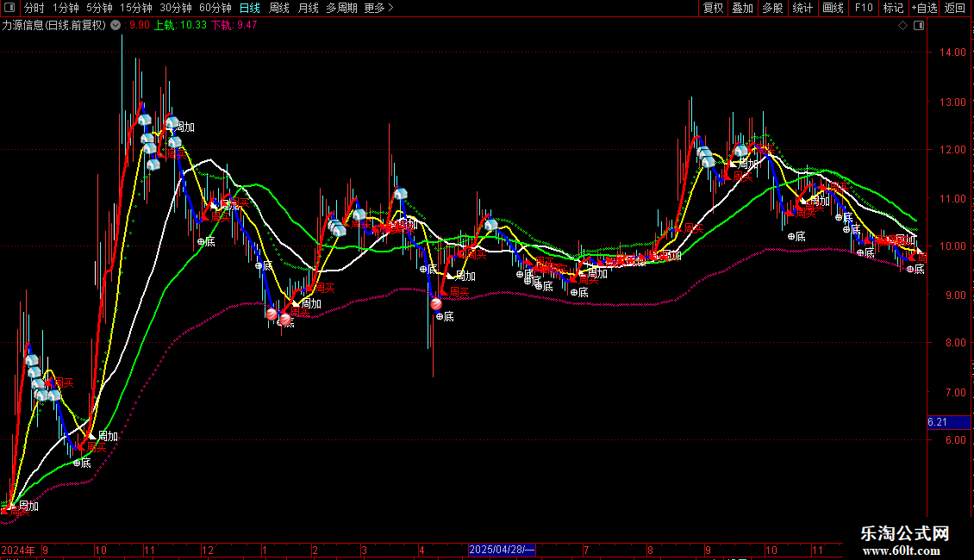Click the 返回 back button
974x560 pixels.
tap(955, 8)
